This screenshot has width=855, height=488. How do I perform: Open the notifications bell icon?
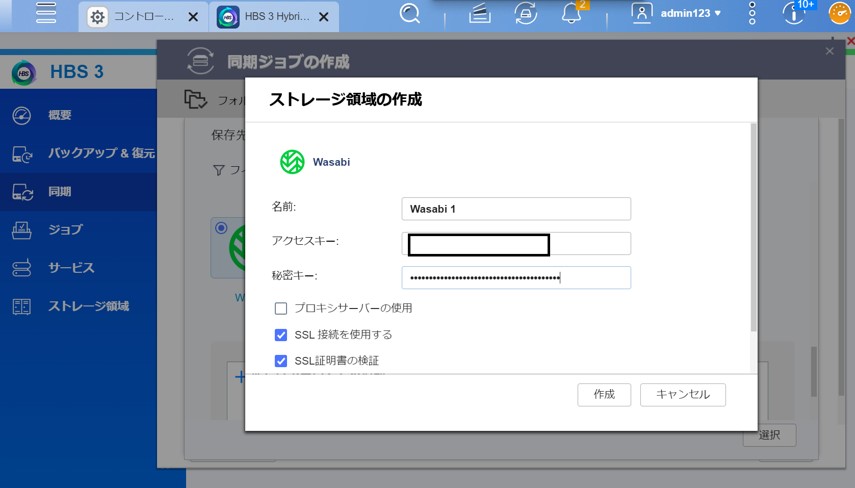571,14
